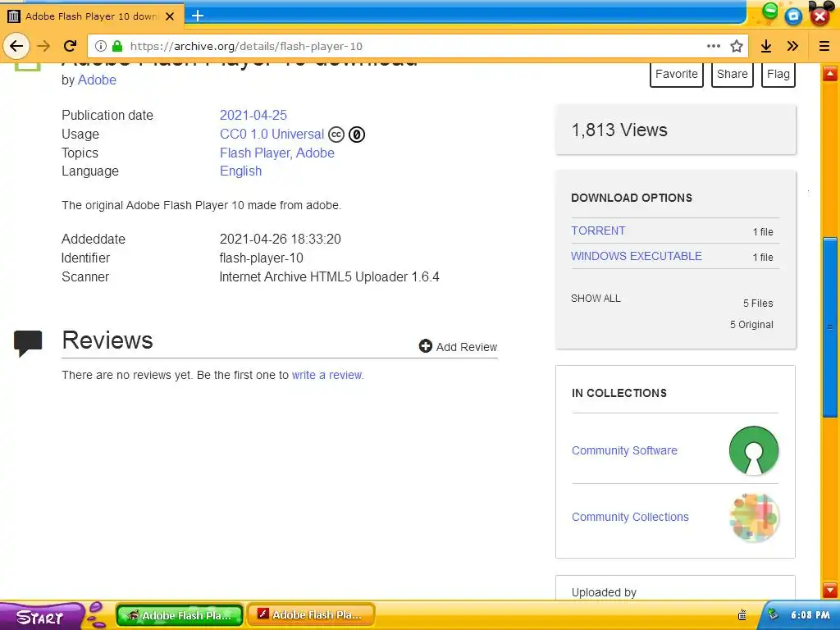Image resolution: width=840 pixels, height=630 pixels.
Task: Open page actions three-dot menu
Action: coord(713,46)
